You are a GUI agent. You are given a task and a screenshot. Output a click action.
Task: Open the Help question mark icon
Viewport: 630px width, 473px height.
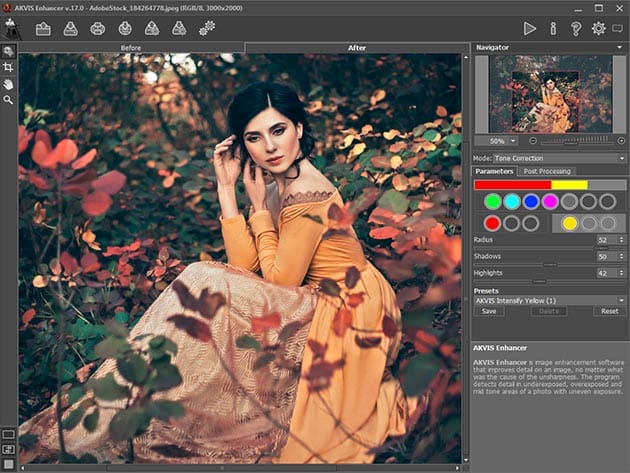[575, 27]
